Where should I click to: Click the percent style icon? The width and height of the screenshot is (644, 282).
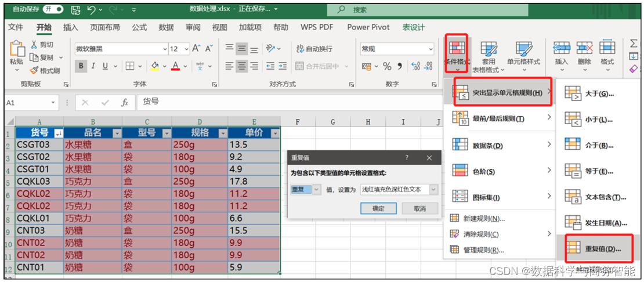pyautogui.click(x=387, y=66)
